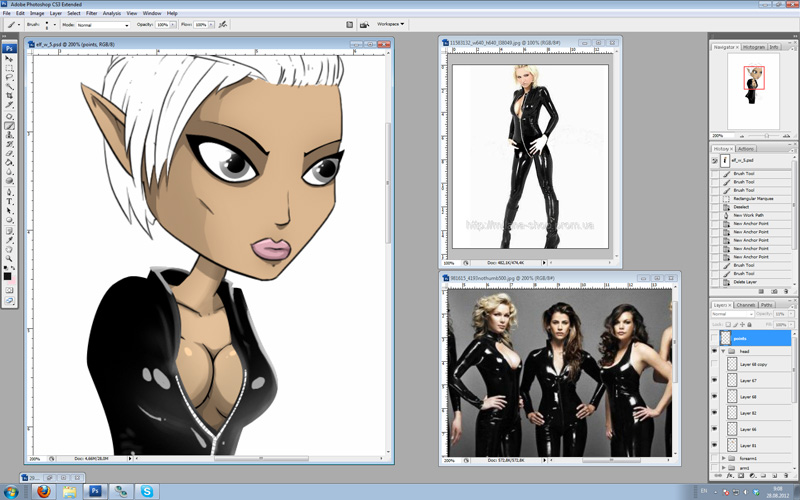Hide Layer 66

(x=714, y=430)
